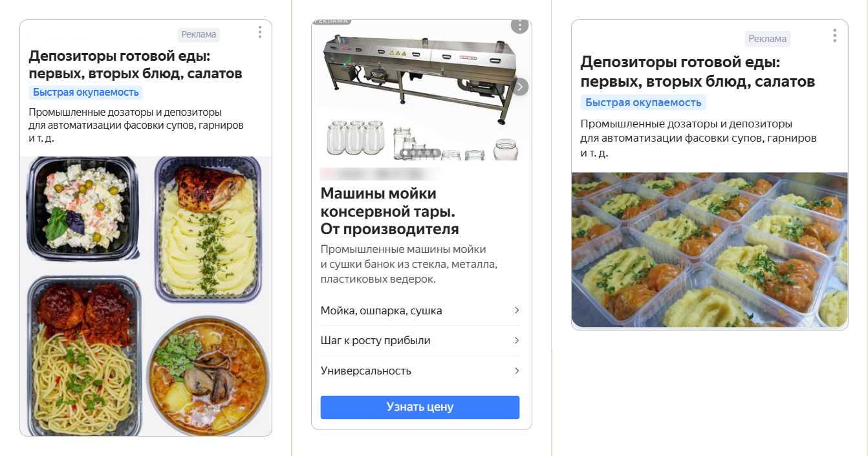868x456 pixels.
Task: Open the three-dot menu on the right depositor ad
Action: (x=834, y=36)
